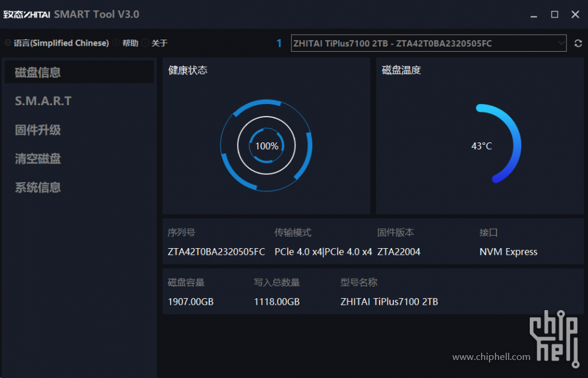This screenshot has height=378, width=588.
Task: Show the 系统信息 system info tab
Action: tap(38, 187)
